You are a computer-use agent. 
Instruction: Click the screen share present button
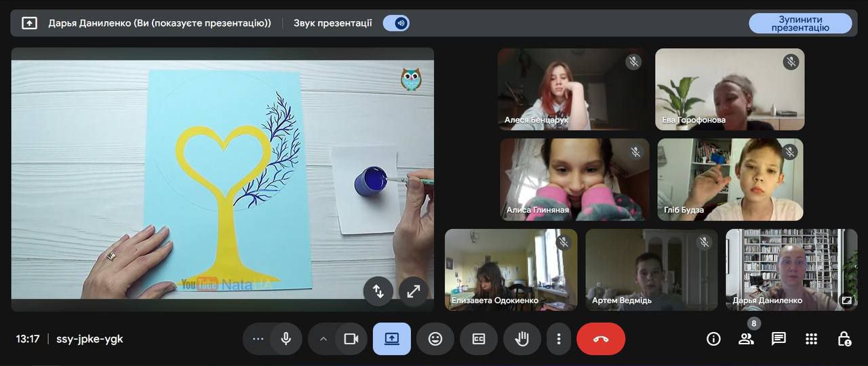pos(392,339)
